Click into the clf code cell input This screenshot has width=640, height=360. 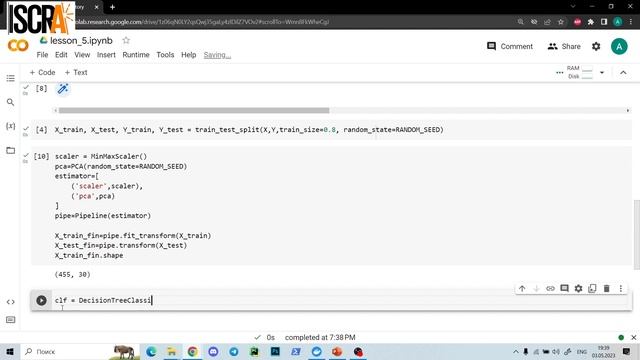click(x=341, y=300)
